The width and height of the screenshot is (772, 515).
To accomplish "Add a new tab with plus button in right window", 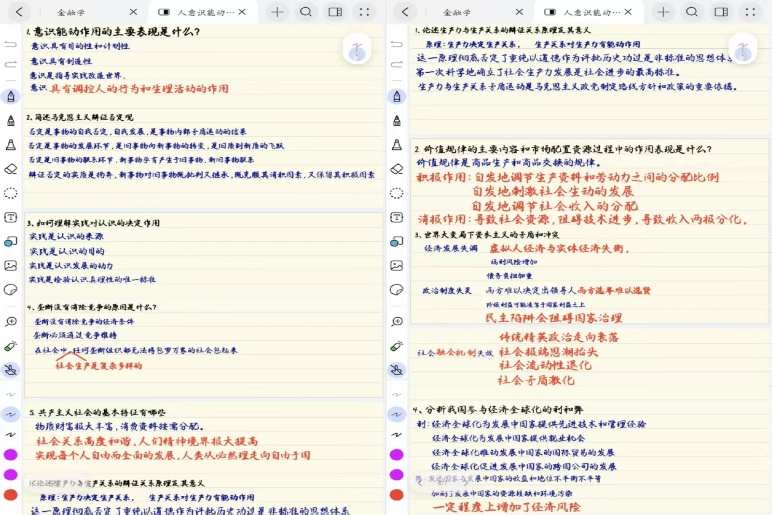I will (663, 12).
